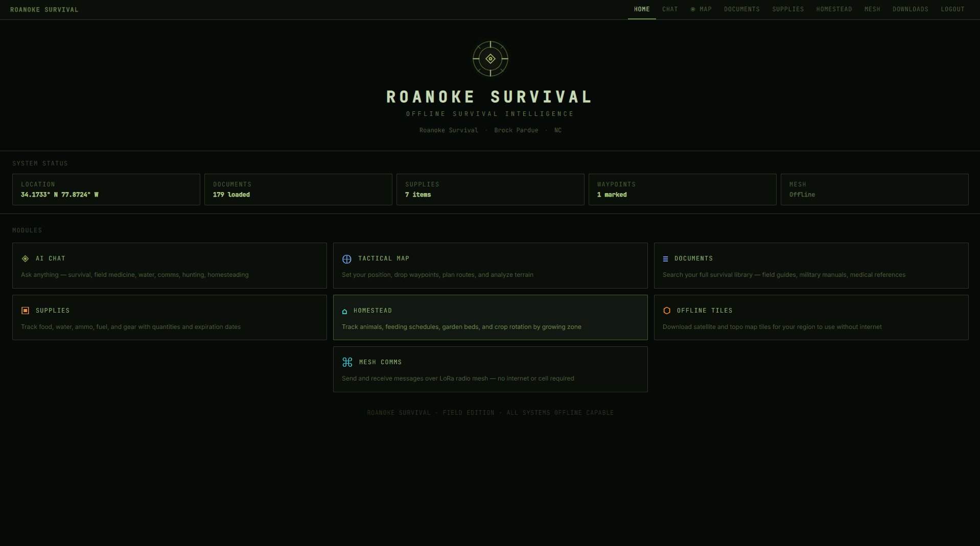Click the Offline Tiles hexagon icon

(667, 311)
